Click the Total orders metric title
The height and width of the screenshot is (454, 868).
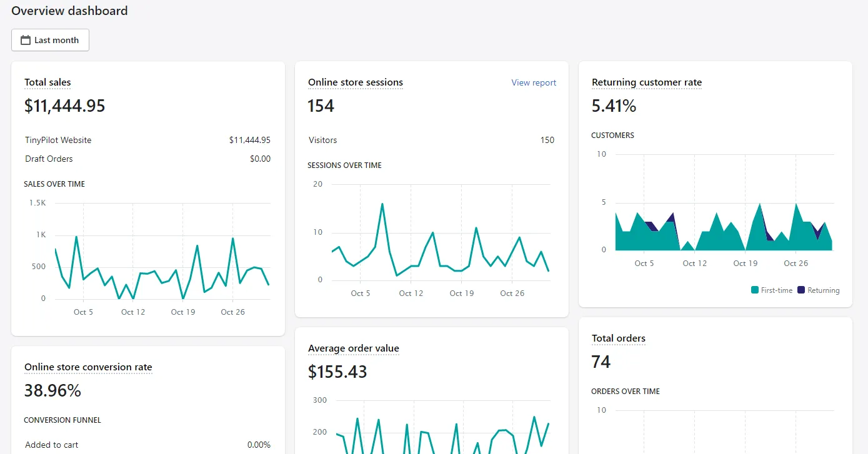point(618,338)
